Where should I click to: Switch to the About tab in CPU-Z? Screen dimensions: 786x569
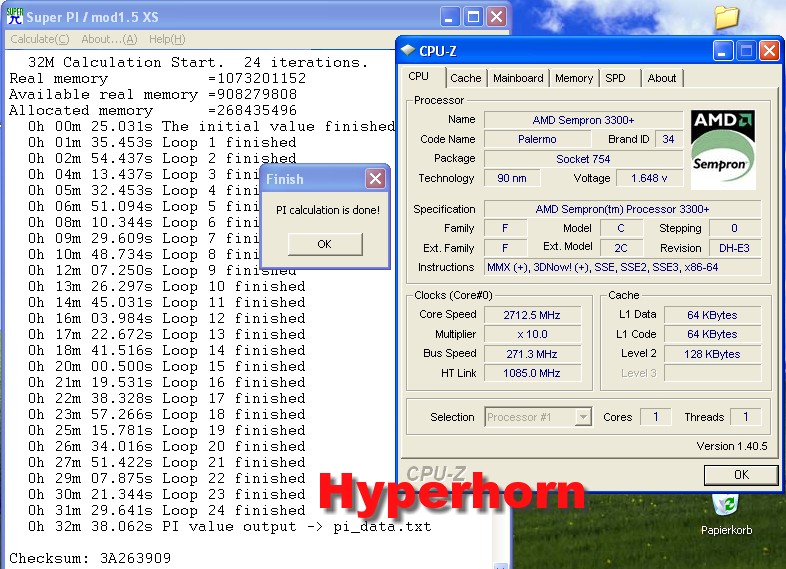[x=662, y=78]
